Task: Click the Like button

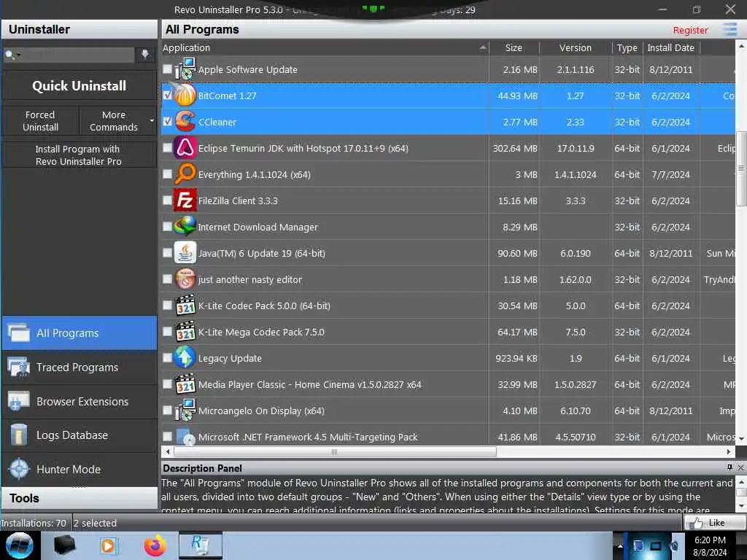Action: (x=715, y=523)
